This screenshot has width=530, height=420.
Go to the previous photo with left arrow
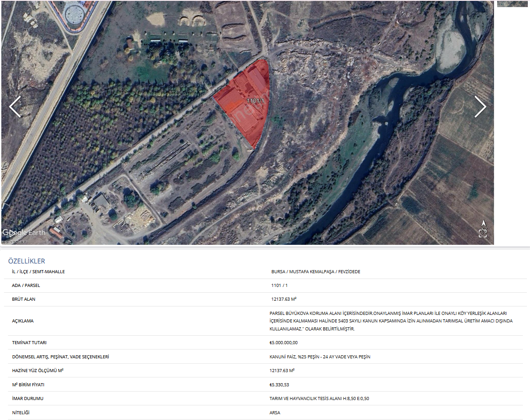click(x=15, y=107)
